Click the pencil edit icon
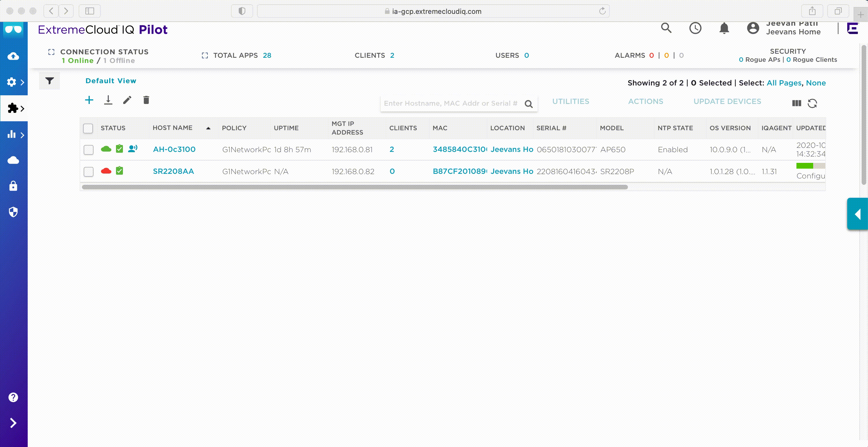The height and width of the screenshot is (447, 868). click(127, 100)
